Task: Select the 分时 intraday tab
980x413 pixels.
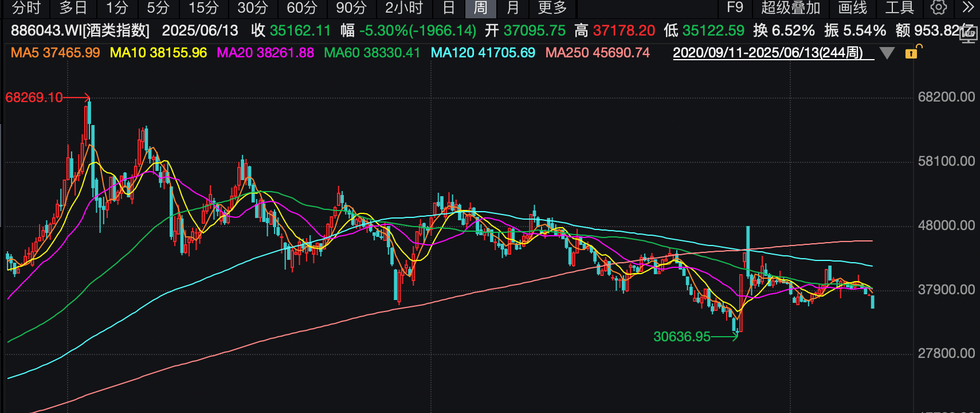Action: [26, 7]
